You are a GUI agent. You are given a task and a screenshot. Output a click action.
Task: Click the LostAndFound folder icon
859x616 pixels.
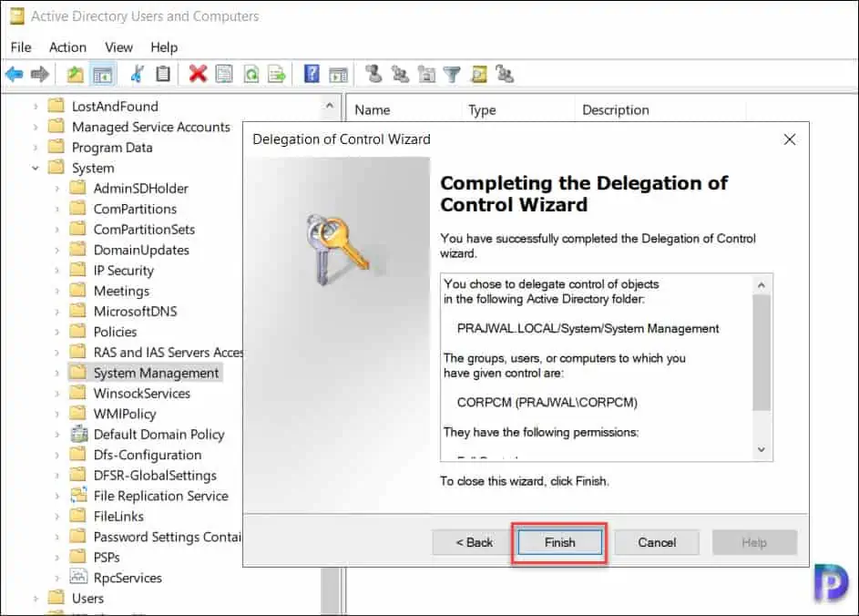56,106
